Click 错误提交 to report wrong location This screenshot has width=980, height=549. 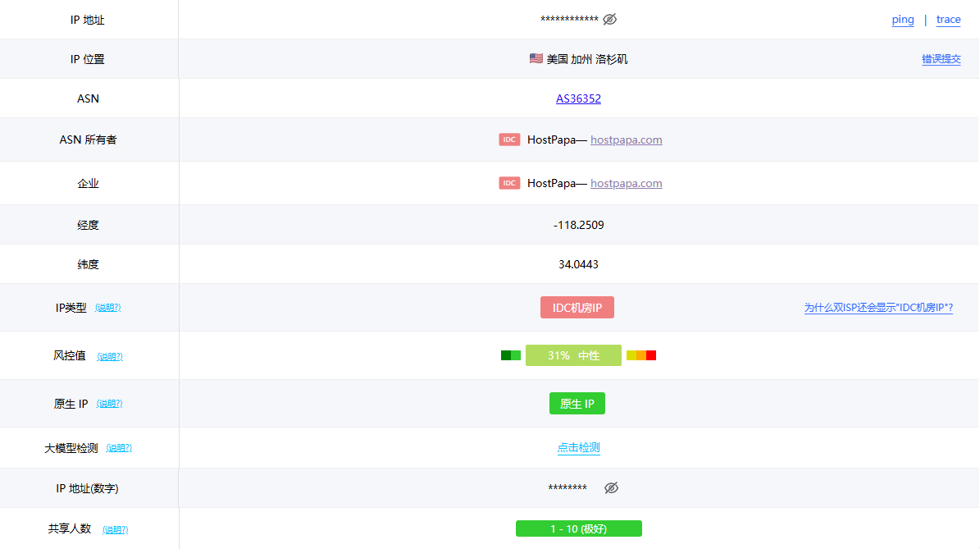(941, 59)
